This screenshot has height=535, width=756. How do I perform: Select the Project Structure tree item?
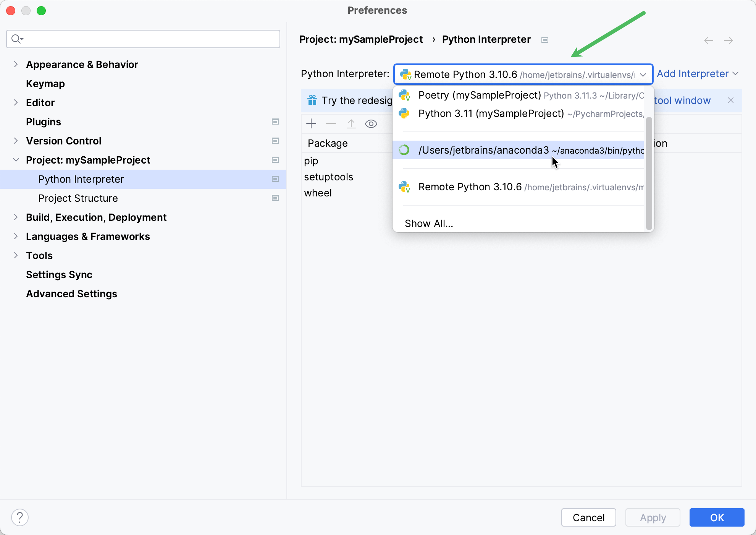(x=78, y=198)
